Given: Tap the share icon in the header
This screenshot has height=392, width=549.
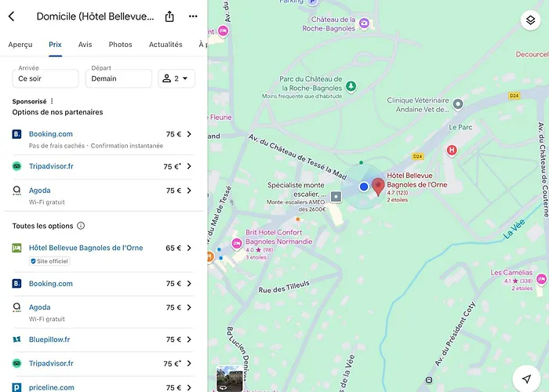Looking at the screenshot, I should (x=169, y=16).
